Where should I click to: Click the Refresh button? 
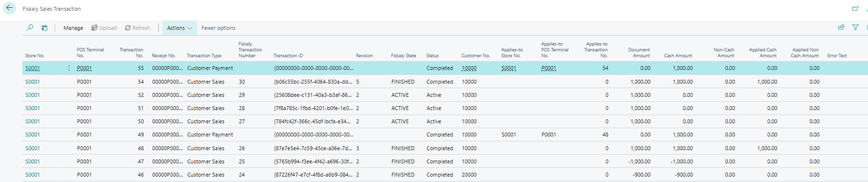point(138,28)
